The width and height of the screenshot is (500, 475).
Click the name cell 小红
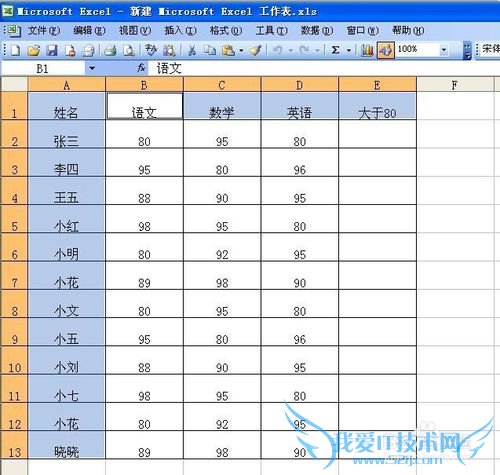(x=67, y=219)
